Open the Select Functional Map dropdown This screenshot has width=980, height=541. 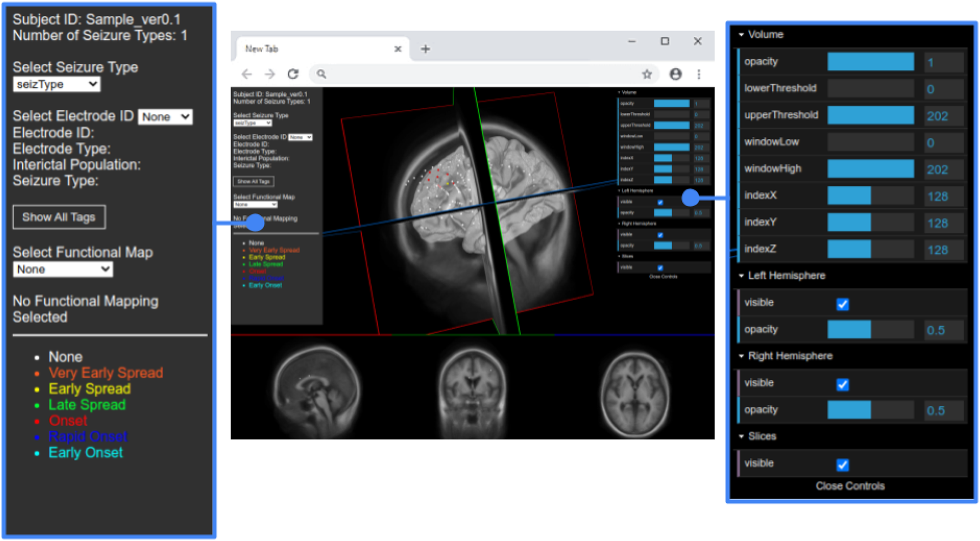[62, 270]
